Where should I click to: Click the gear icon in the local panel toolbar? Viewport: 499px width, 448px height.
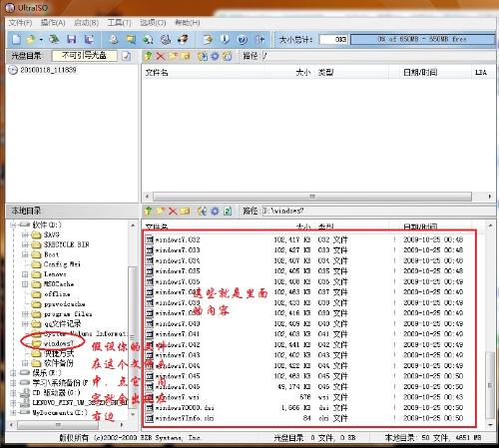point(215,211)
